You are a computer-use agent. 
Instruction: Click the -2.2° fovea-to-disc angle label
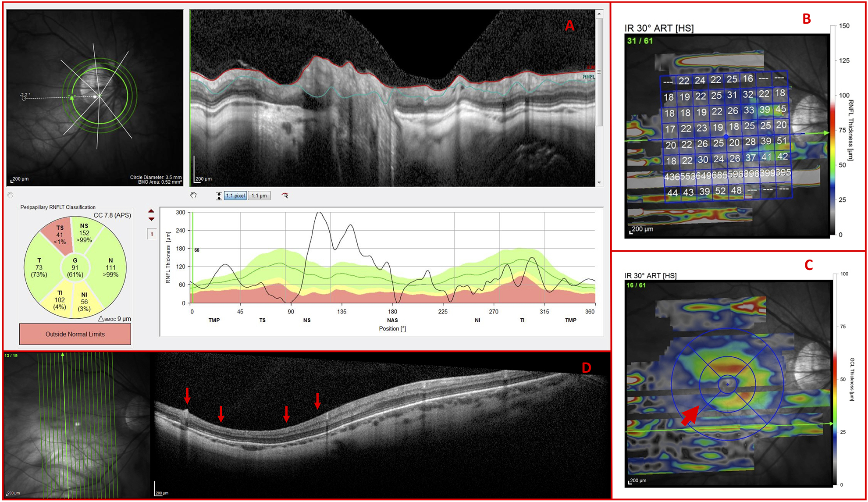pos(25,95)
